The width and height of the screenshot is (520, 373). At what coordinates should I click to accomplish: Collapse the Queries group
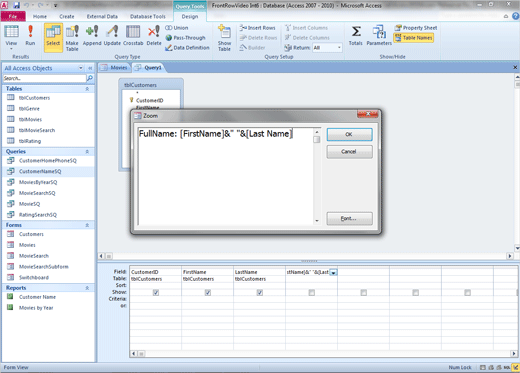(87, 151)
